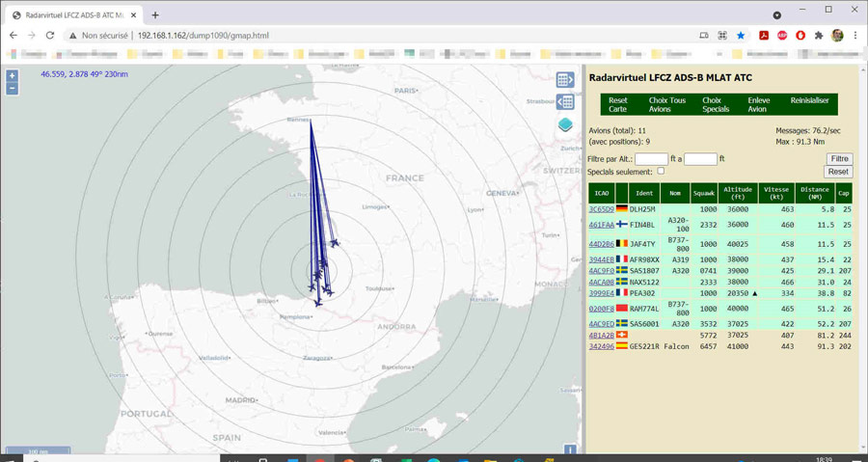Click the media control icon in title bar

[x=777, y=14]
